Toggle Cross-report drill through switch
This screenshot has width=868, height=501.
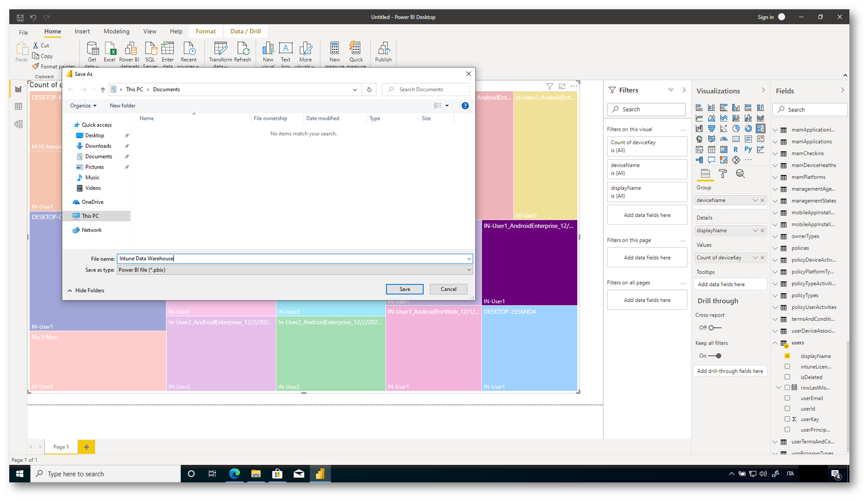(715, 328)
